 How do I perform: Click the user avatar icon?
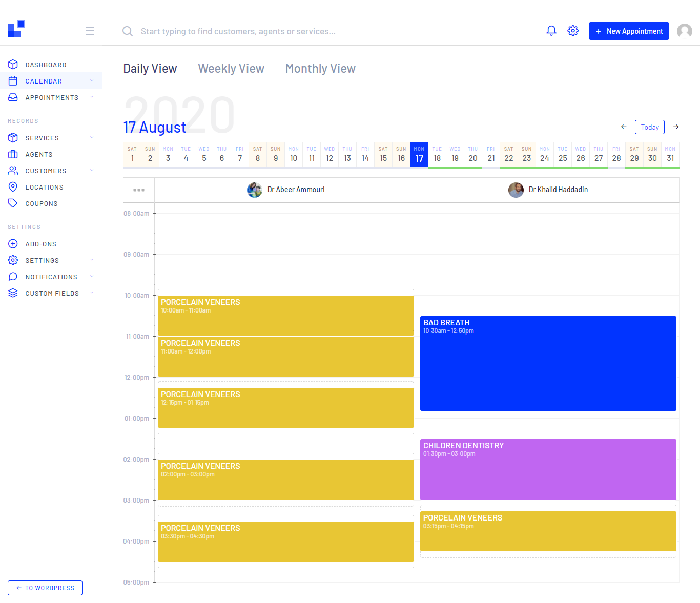click(684, 31)
